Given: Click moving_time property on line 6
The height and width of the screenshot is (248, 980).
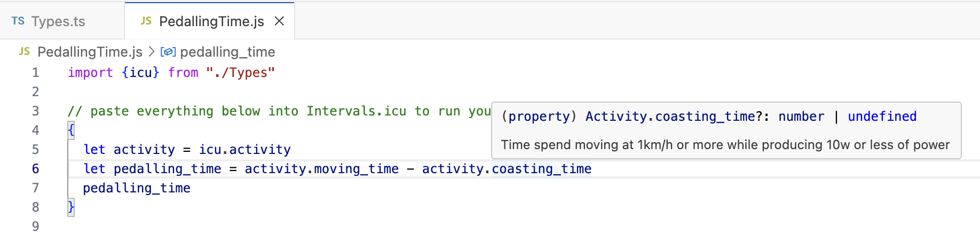Looking at the screenshot, I should pos(356,169).
